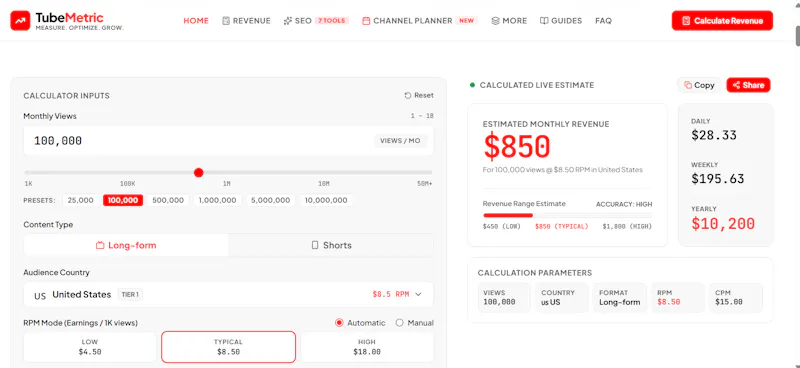Click the $1,800 (HIGH) range label
Image resolution: width=800 pixels, height=368 pixels.
(x=627, y=227)
